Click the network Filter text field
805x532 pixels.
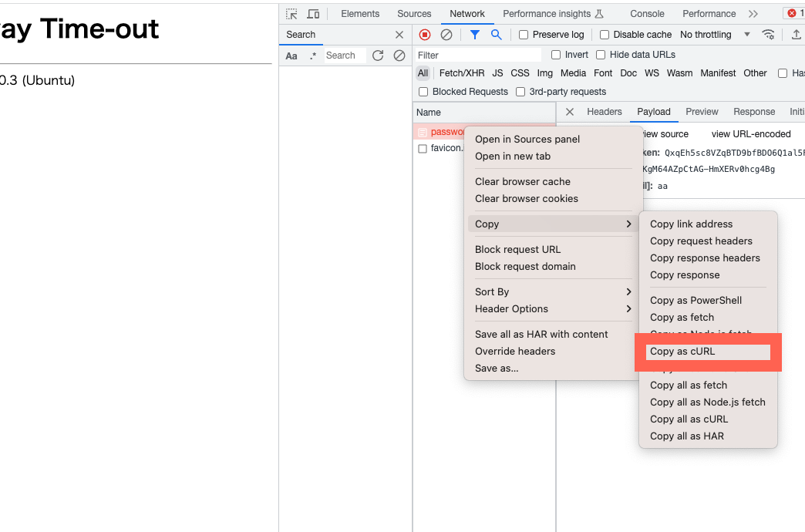pyautogui.click(x=478, y=56)
